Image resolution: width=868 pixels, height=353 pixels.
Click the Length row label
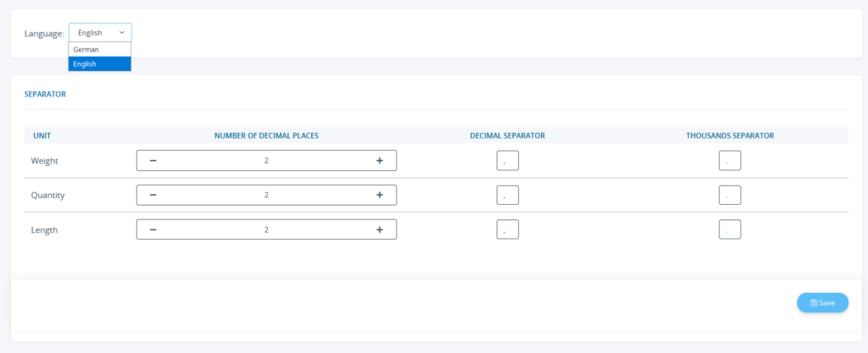[x=44, y=229]
